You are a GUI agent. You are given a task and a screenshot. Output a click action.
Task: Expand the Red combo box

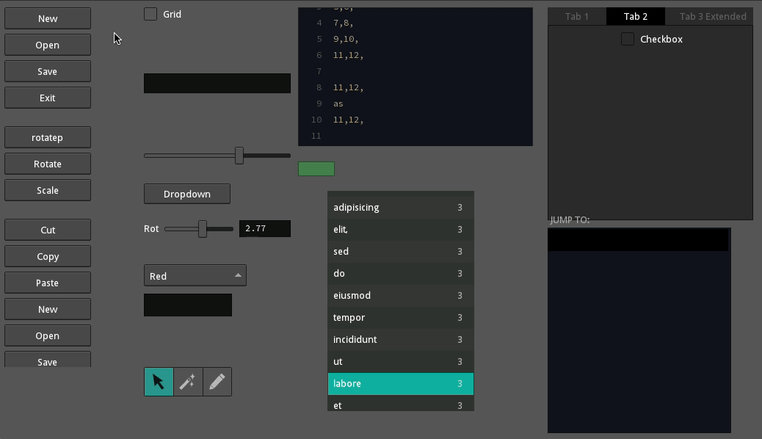[195, 275]
